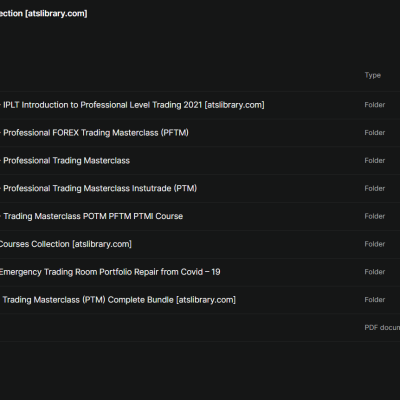Viewport: 400px width, 400px height.
Task: Click Folder type cell of POTM PFTM PTMI row
Action: click(375, 216)
